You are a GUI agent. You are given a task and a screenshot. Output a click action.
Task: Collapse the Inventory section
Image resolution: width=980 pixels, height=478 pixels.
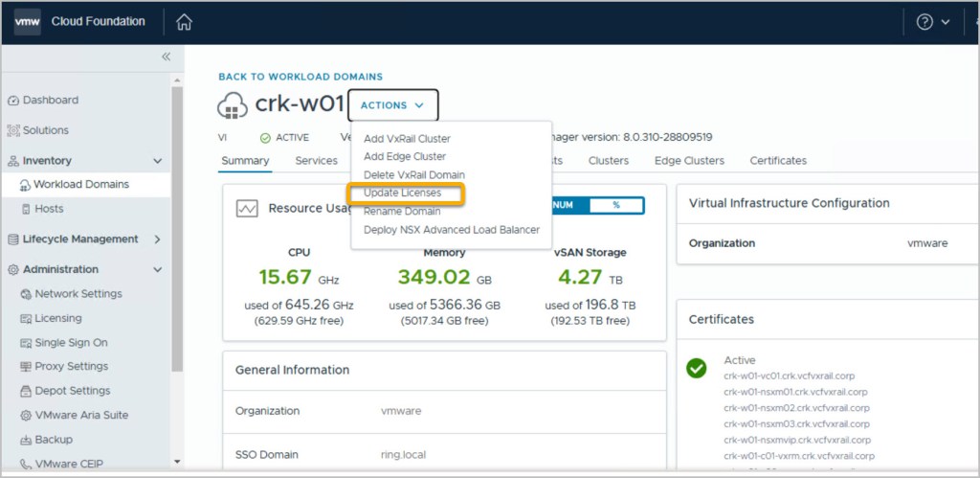(157, 161)
